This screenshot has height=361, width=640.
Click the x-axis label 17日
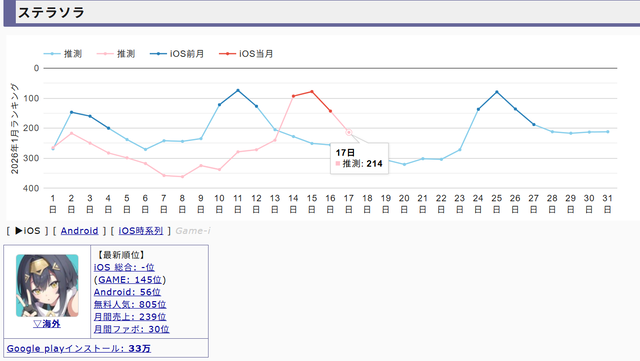[x=349, y=203]
